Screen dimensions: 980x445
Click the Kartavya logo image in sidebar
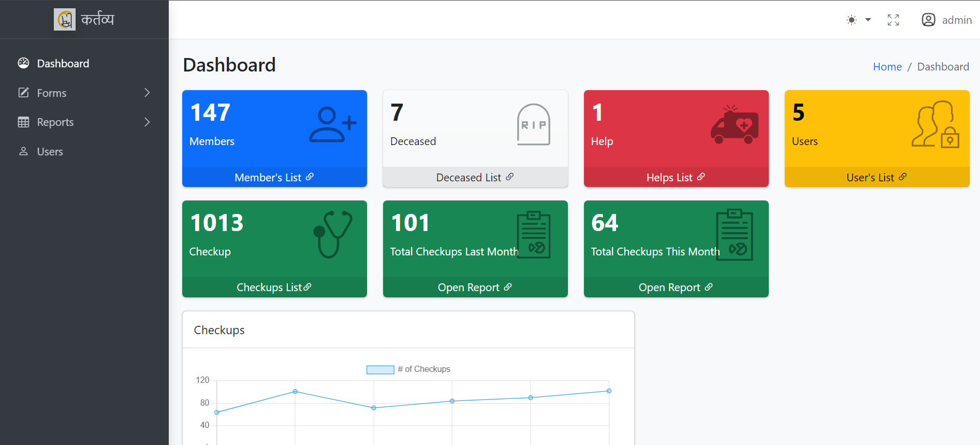pyautogui.click(x=65, y=20)
